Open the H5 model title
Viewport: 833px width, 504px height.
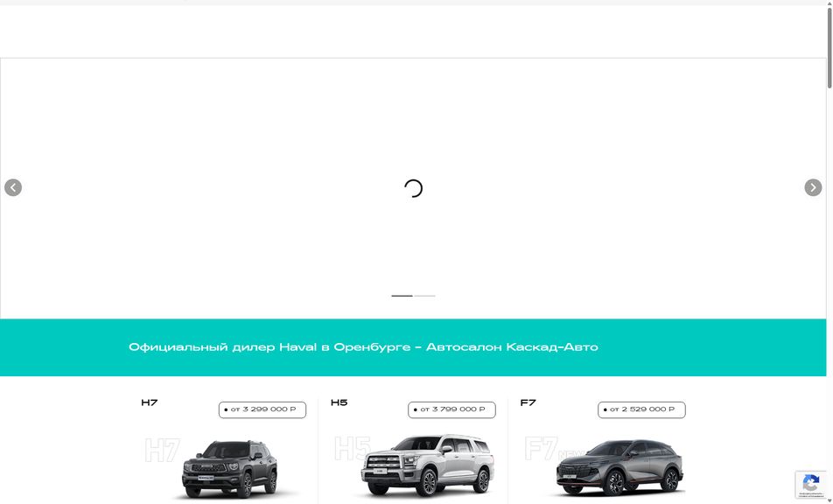339,402
